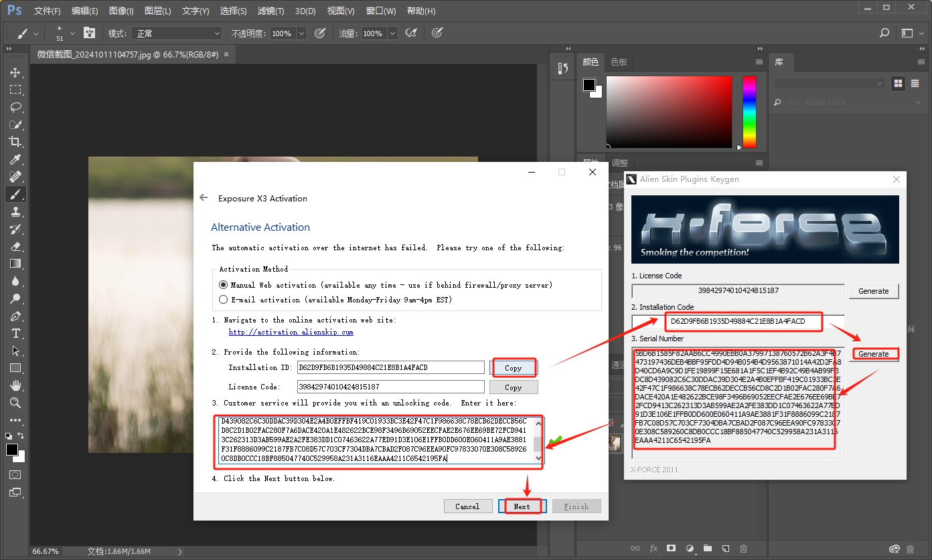Expand the 不透明度 opacity dropdown arrow
This screenshot has height=560, width=932.
coord(301,33)
